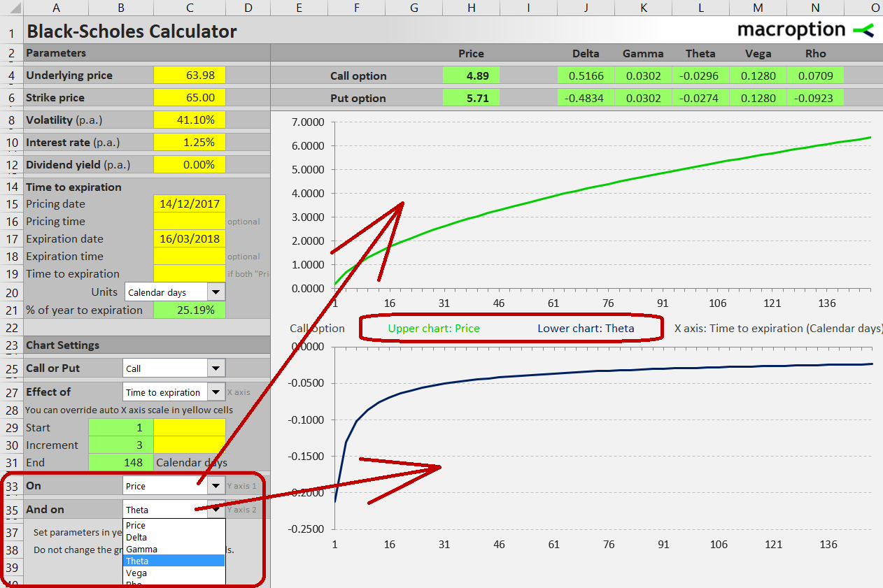Click the Upper chart: Price legend label
Image resolution: width=883 pixels, height=588 pixels.
(434, 328)
